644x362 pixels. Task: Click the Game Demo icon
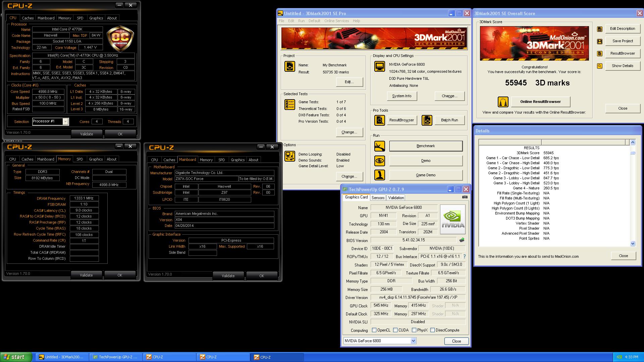point(380,175)
